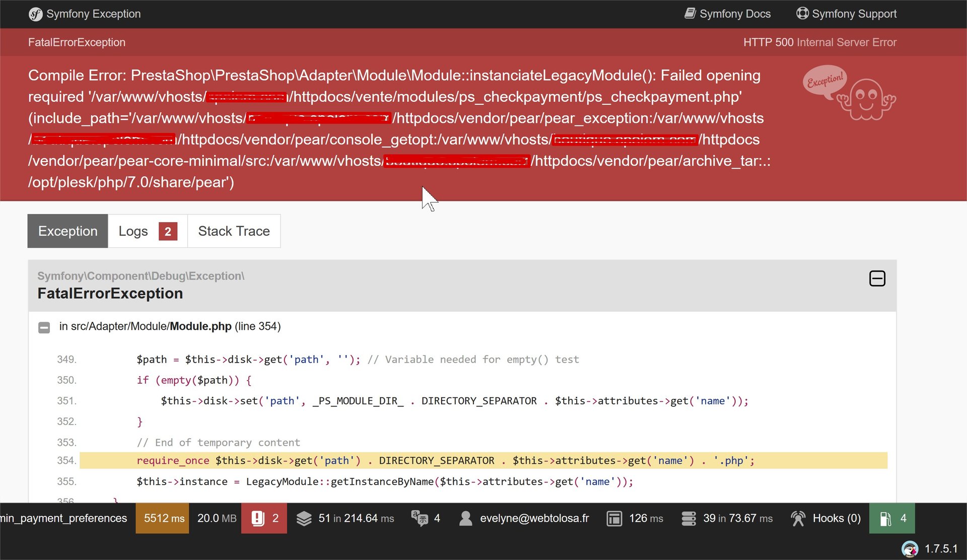Open the translation icon panel

[419, 518]
